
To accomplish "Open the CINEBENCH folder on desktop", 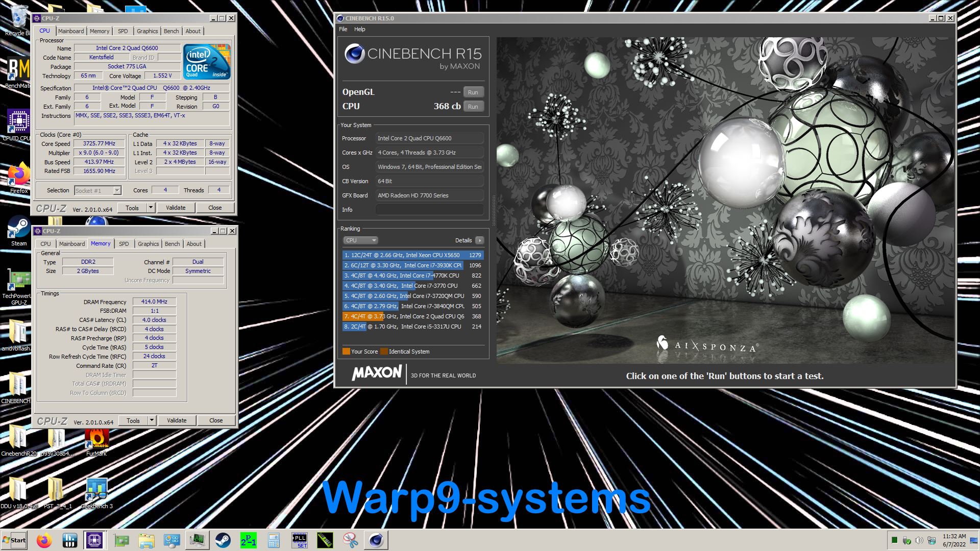I will [17, 388].
